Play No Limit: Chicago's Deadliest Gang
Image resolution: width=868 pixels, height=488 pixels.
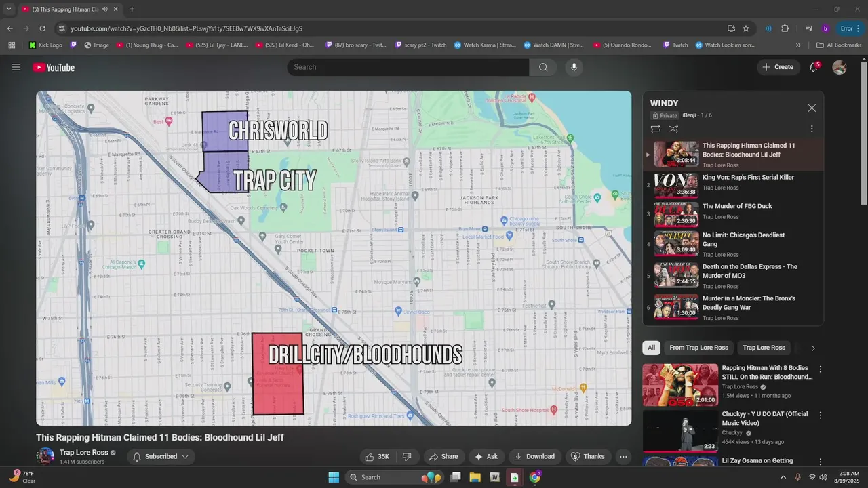(x=733, y=243)
